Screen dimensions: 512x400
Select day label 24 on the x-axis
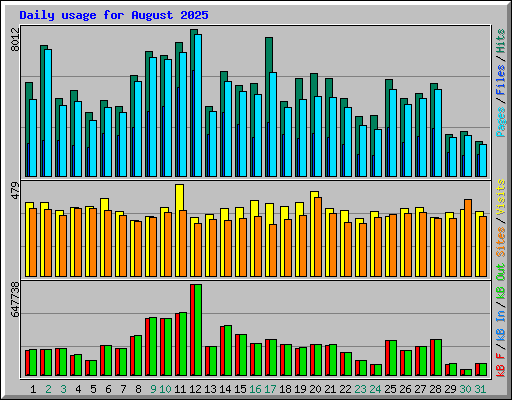pyautogui.click(x=375, y=389)
